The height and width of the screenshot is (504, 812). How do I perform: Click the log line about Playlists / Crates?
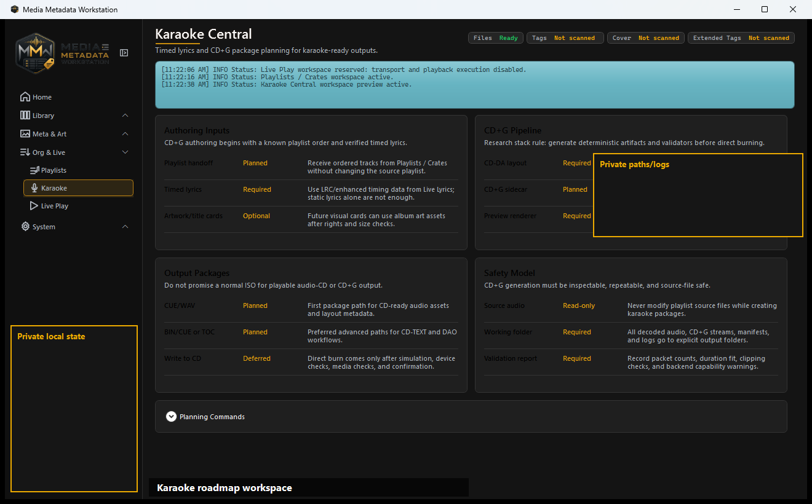pyautogui.click(x=277, y=77)
